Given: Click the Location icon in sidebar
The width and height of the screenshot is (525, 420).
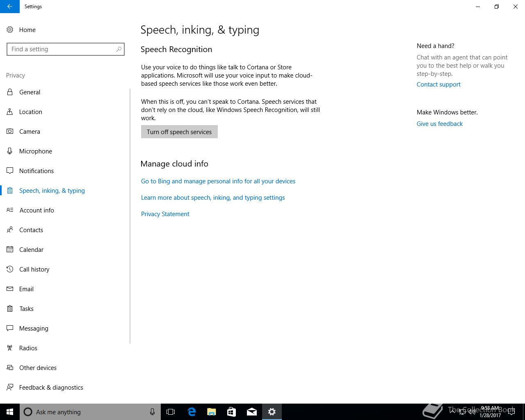Looking at the screenshot, I should [10, 112].
